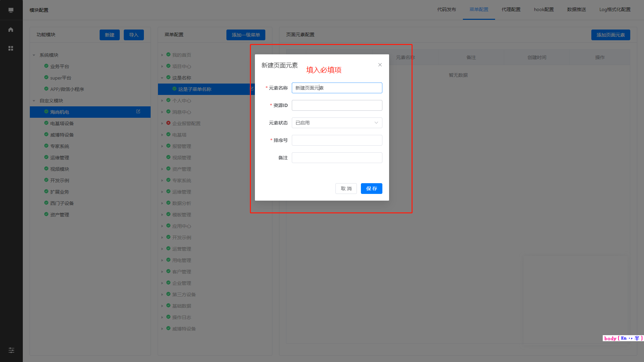644x362 pixels.
Task: Select the 威博特设备 module in 功能模块
Action: coord(62,135)
